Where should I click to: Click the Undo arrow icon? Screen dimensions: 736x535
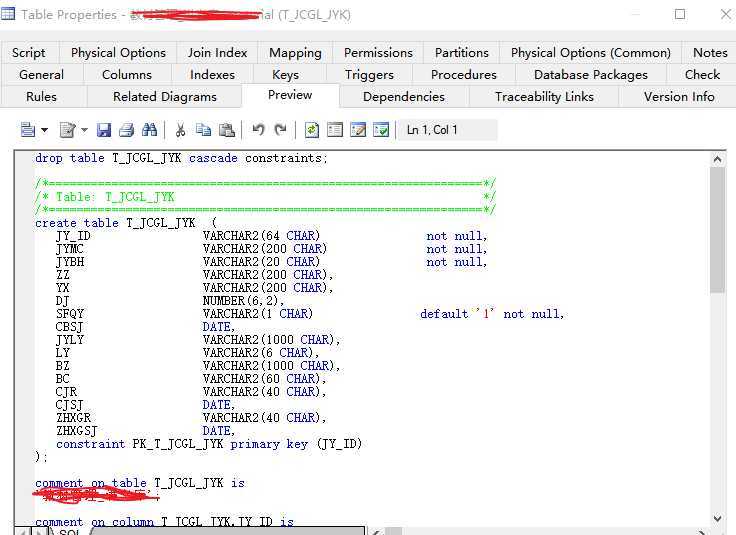(x=258, y=130)
